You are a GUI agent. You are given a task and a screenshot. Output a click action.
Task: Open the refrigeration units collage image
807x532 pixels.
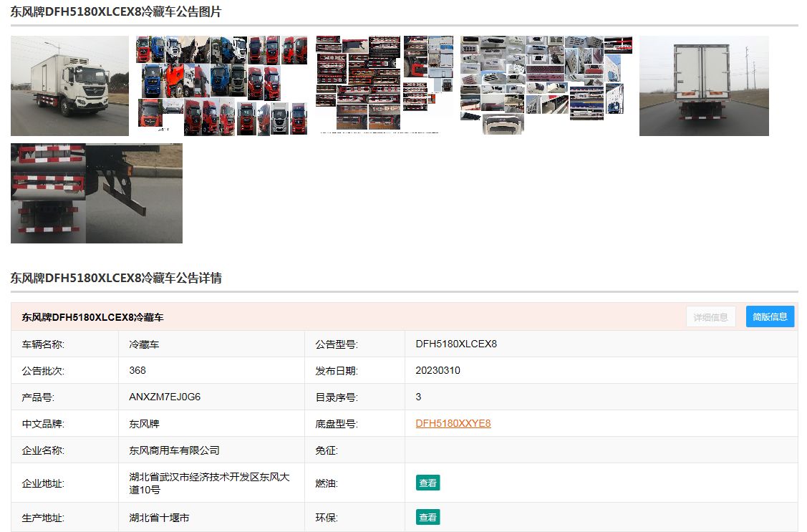click(546, 84)
